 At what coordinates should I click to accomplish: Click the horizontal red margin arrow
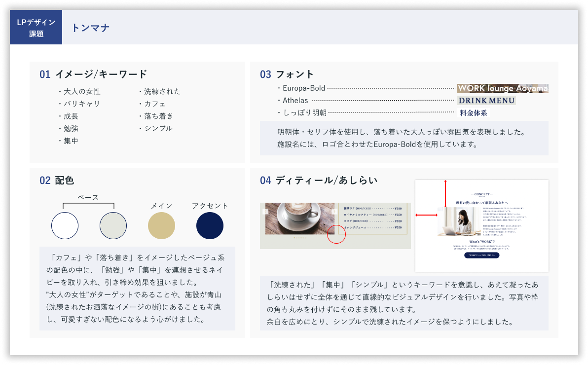(x=427, y=216)
